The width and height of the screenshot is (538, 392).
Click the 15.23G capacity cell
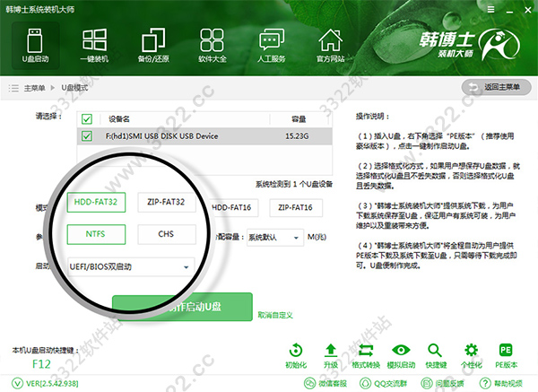(x=297, y=136)
